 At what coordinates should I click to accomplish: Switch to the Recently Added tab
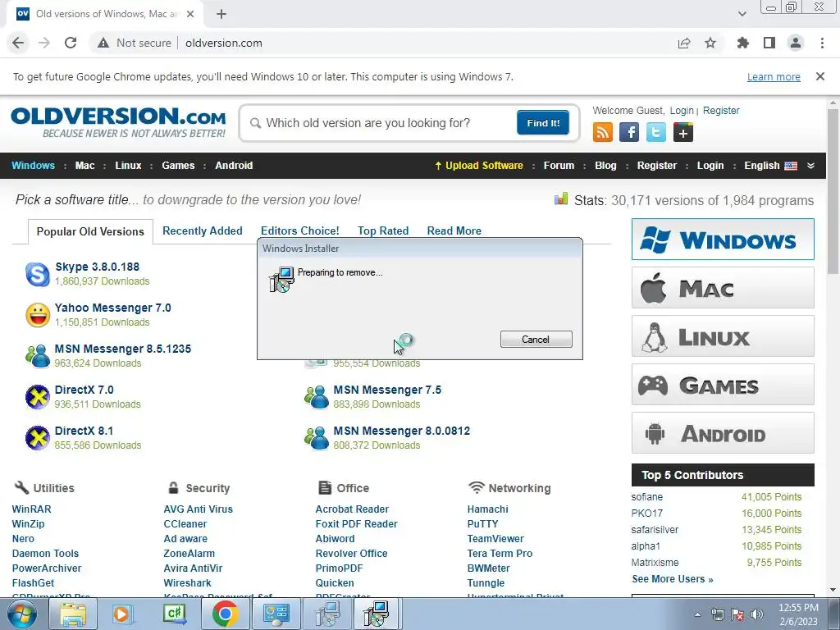pyautogui.click(x=203, y=231)
